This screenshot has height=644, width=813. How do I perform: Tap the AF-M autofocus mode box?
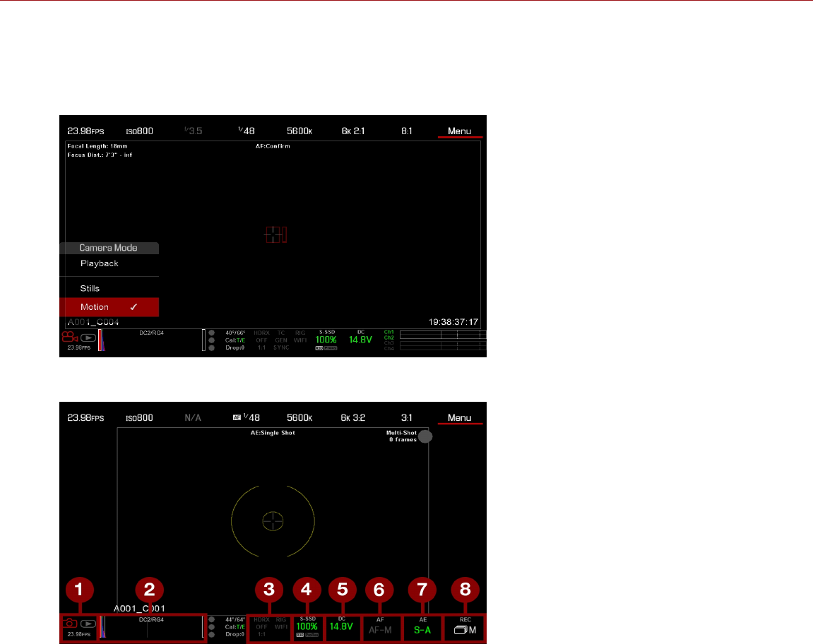381,628
